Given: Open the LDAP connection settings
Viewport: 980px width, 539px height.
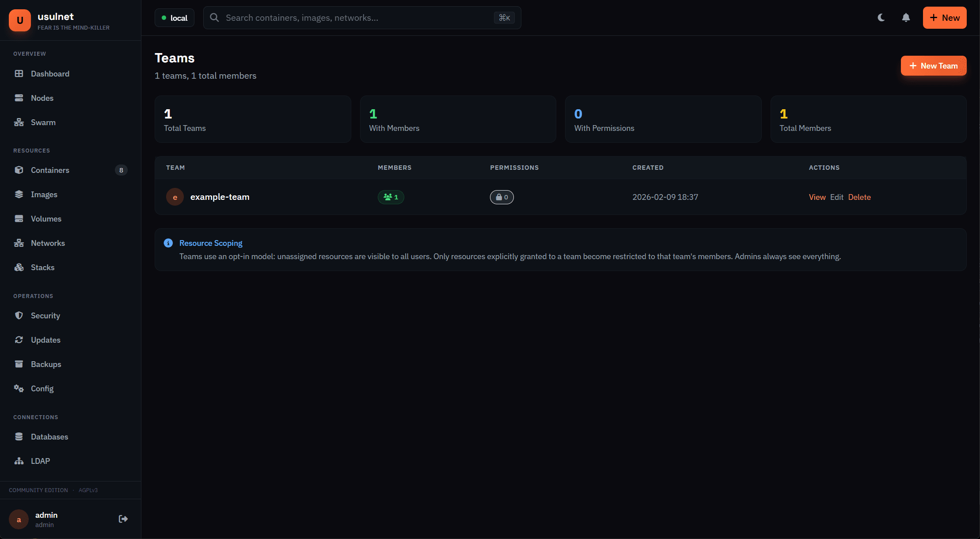Looking at the screenshot, I should 40,461.
